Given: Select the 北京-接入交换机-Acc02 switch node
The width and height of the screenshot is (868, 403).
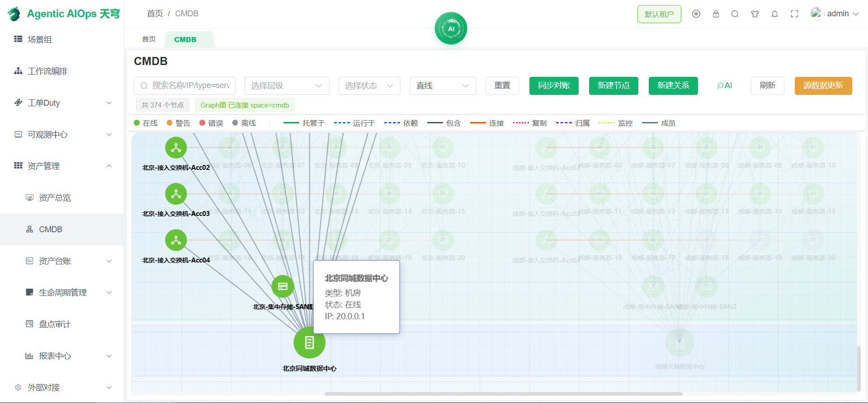Looking at the screenshot, I should 176,148.
